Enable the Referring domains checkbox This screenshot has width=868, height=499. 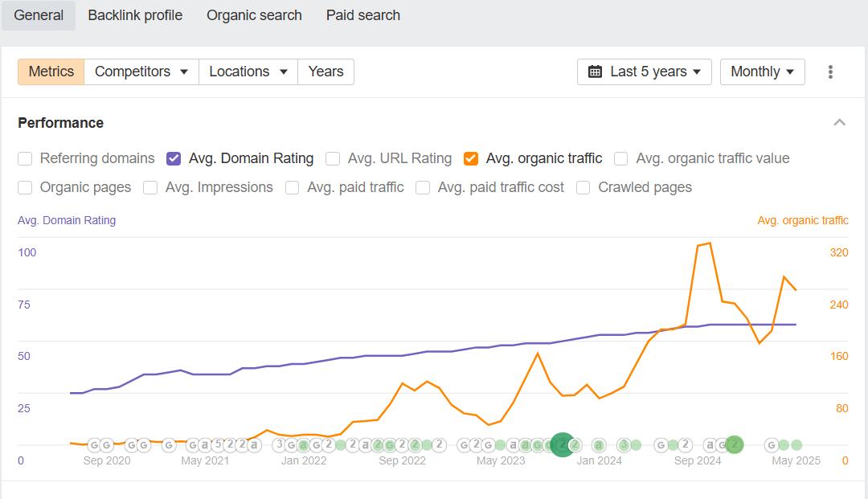25,158
